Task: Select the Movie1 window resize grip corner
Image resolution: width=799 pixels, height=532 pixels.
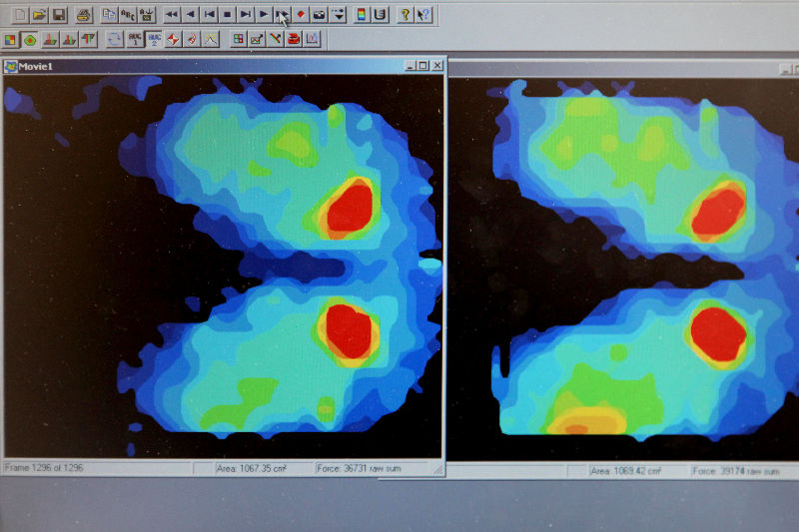Action: [438, 470]
